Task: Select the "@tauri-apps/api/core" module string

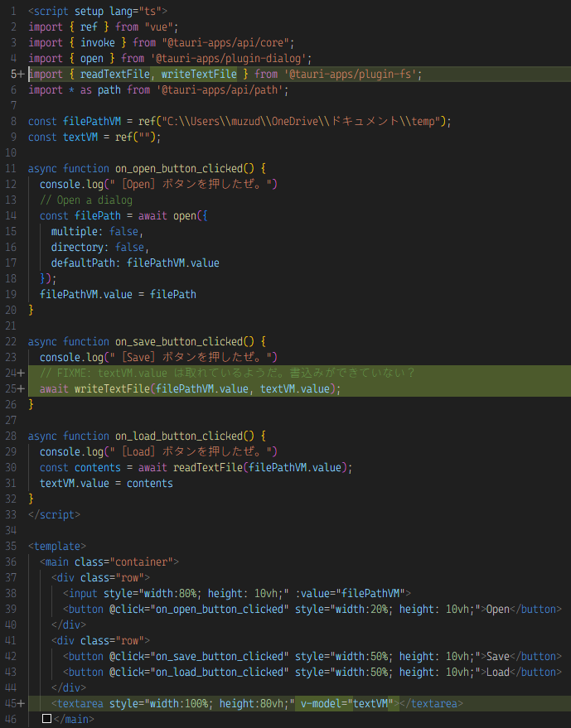Action: click(x=225, y=43)
